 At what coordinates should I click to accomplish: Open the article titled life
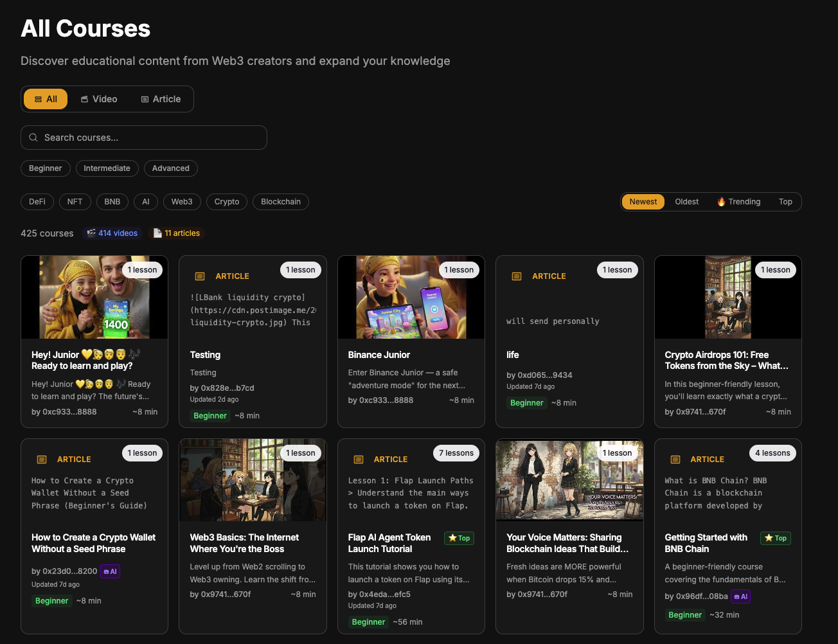coord(513,355)
